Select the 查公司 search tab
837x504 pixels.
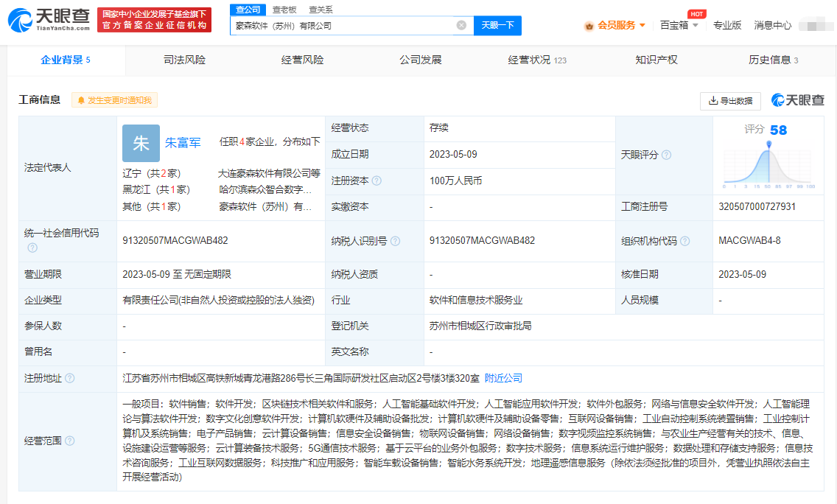[248, 10]
